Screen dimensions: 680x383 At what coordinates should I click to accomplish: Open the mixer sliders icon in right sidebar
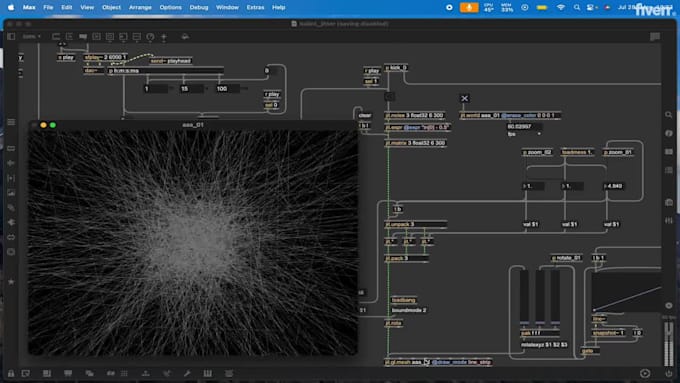(x=668, y=220)
